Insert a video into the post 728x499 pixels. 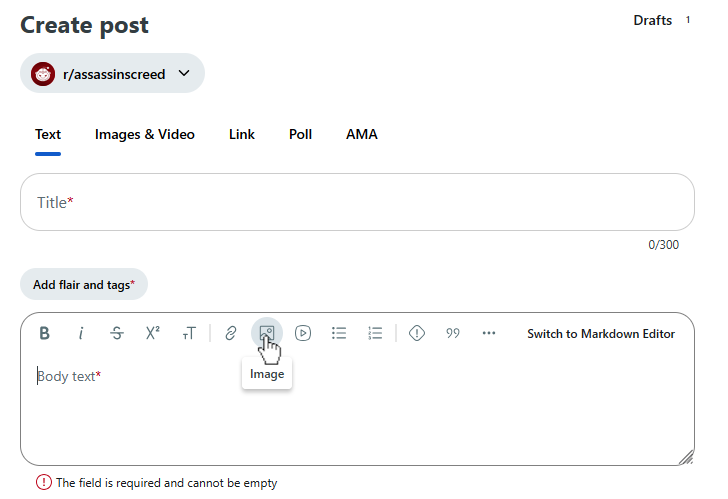pyautogui.click(x=303, y=334)
